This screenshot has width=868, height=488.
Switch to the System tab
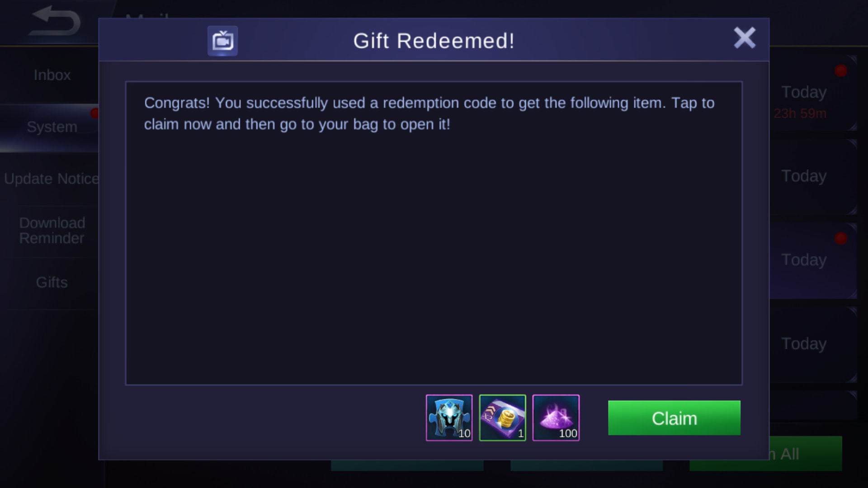tap(52, 127)
